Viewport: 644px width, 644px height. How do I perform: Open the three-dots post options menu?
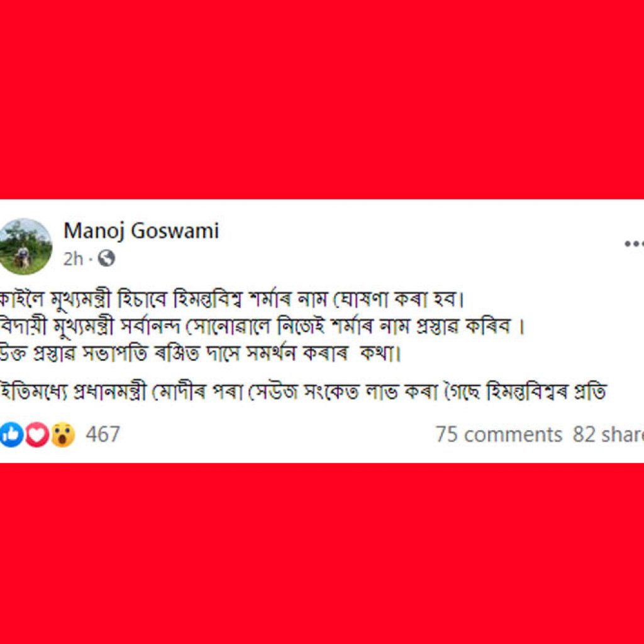(634, 243)
